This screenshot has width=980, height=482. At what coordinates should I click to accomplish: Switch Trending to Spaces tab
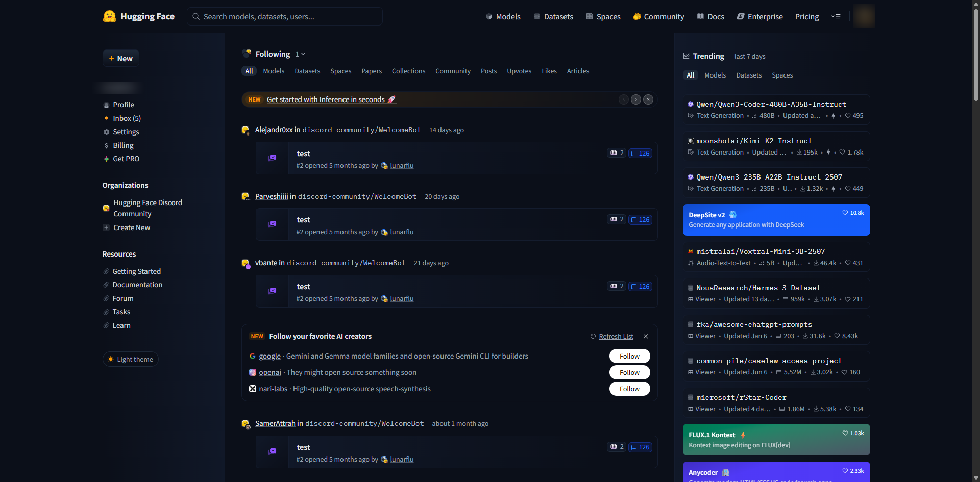[x=782, y=75]
